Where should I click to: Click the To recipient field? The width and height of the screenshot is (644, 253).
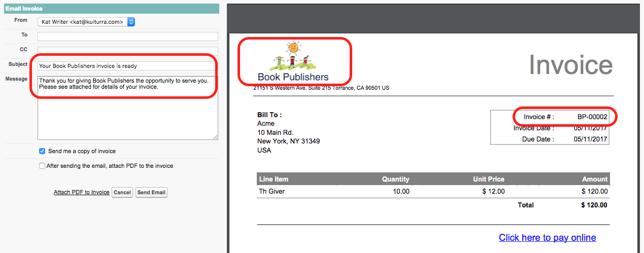click(128, 37)
